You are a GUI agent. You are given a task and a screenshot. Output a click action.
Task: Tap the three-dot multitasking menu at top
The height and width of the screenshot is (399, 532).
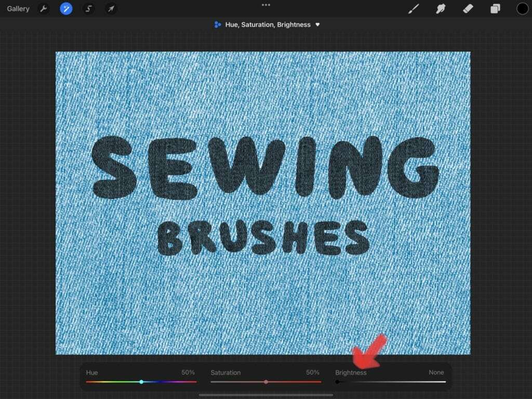click(266, 5)
